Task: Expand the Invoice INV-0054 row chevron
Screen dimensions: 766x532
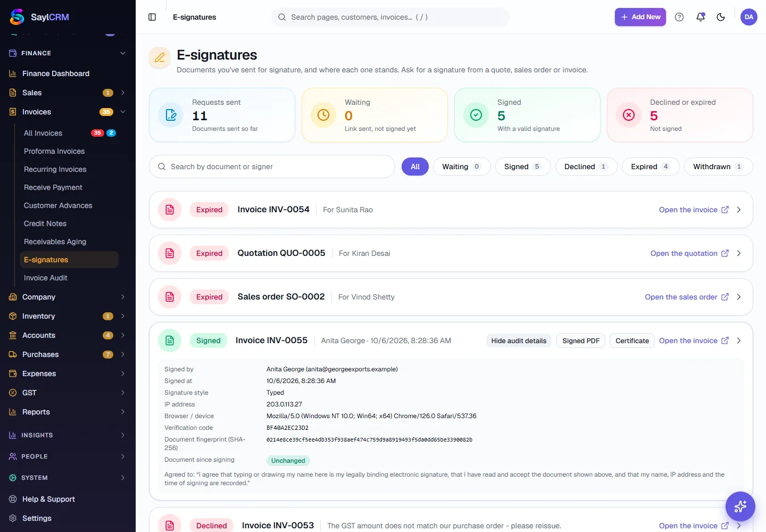Action: 739,210
